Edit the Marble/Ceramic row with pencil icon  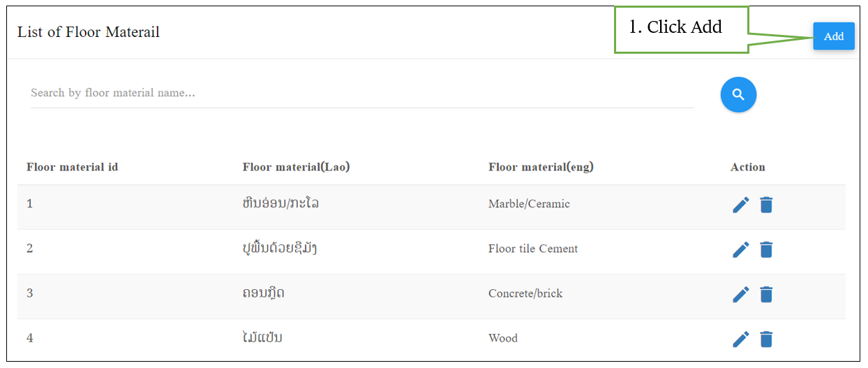tap(741, 205)
